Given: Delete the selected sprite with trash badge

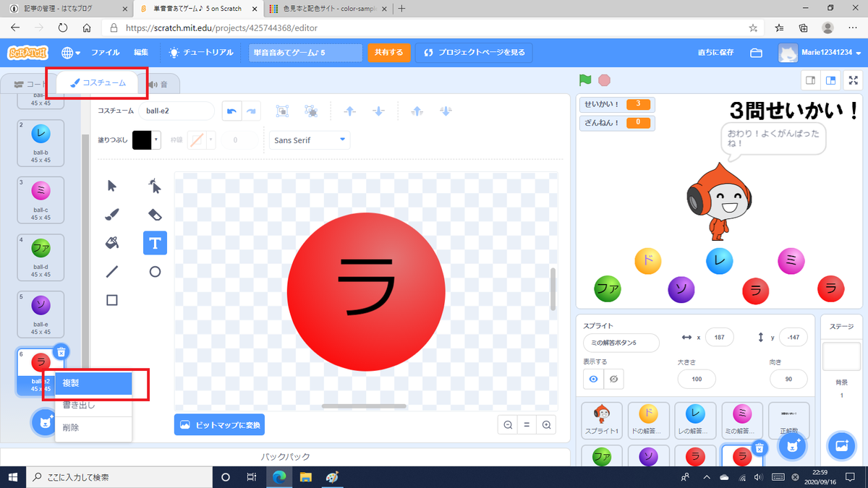Looking at the screenshot, I should [759, 448].
